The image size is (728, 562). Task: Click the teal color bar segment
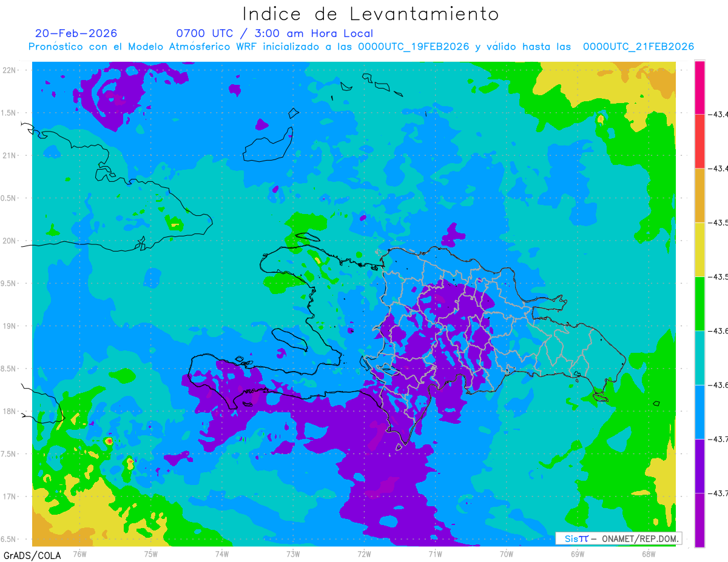(699, 357)
